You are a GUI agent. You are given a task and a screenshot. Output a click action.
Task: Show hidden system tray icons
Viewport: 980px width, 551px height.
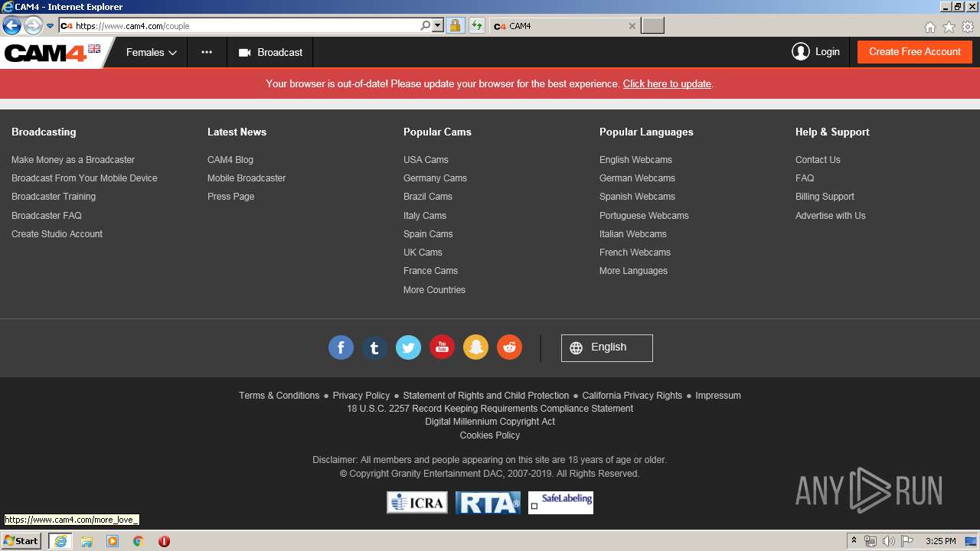tap(854, 541)
